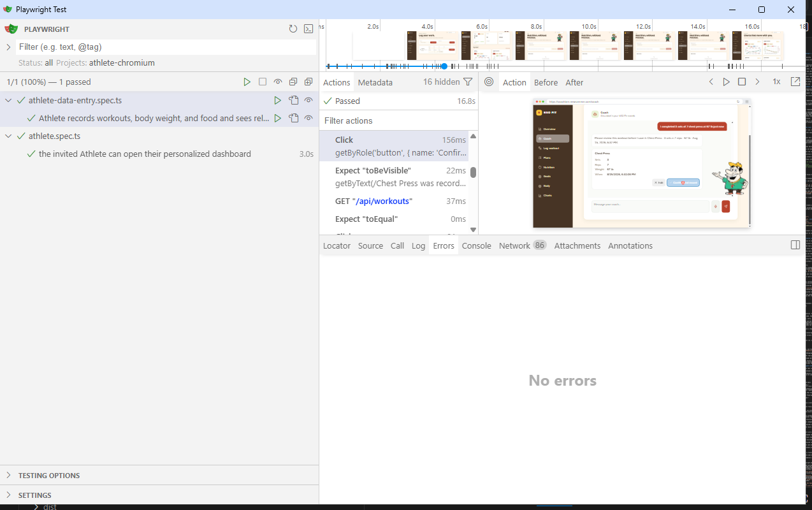Click actions list scroll down arrow
The image size is (812, 510).
474,229
